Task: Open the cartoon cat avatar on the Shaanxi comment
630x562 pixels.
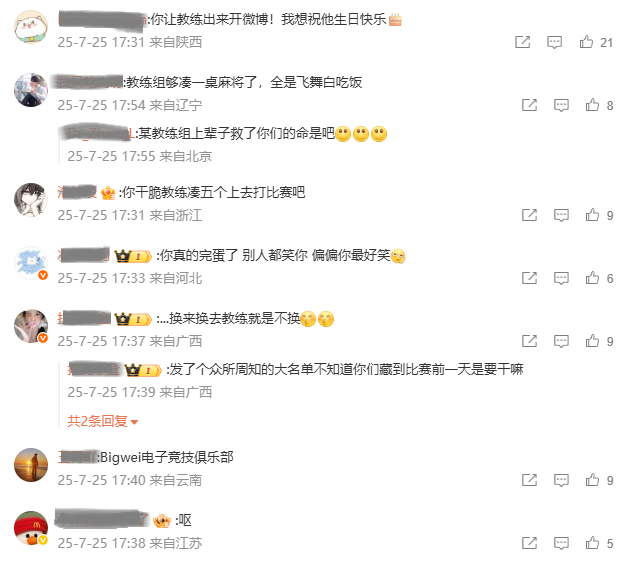Action: pyautogui.click(x=31, y=27)
